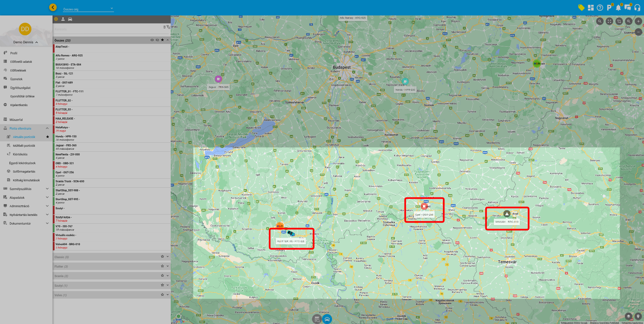The image size is (644, 324).
Task: Open the headset support icon
Action: coord(637,8)
